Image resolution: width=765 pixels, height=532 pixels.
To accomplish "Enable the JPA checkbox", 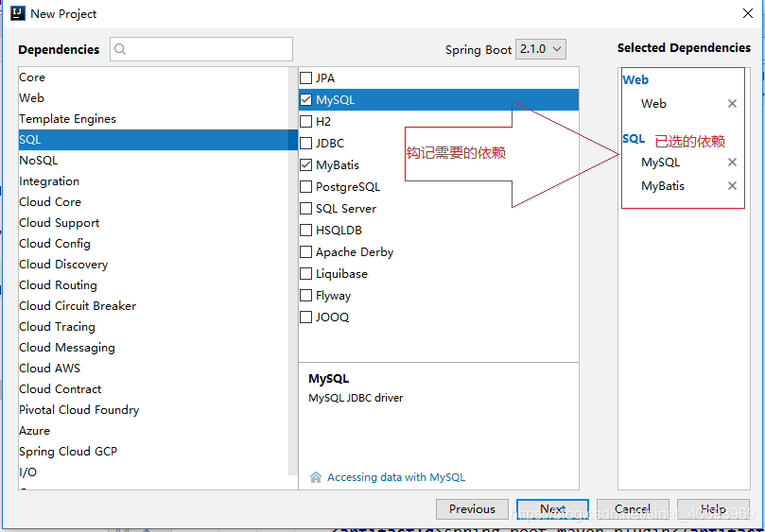I will (305, 78).
